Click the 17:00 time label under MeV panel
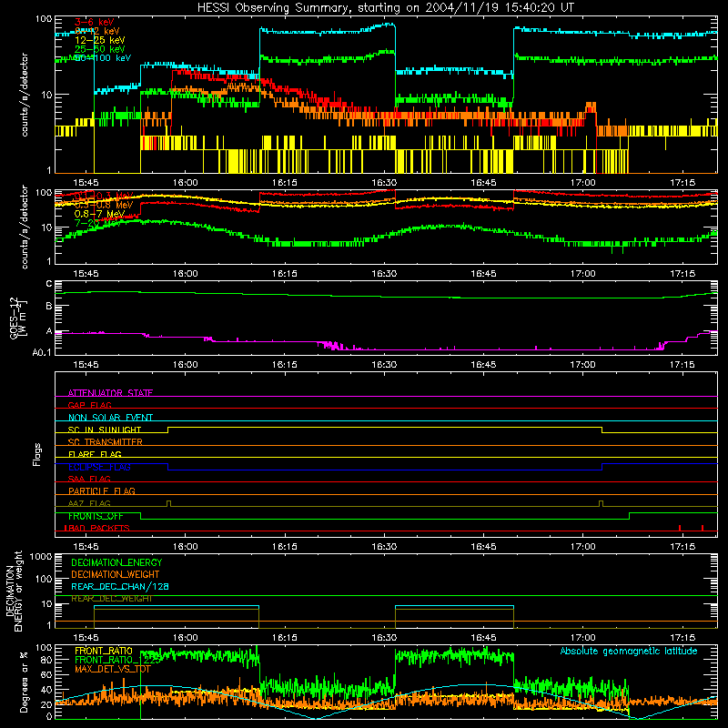728x728 pixels. click(582, 274)
